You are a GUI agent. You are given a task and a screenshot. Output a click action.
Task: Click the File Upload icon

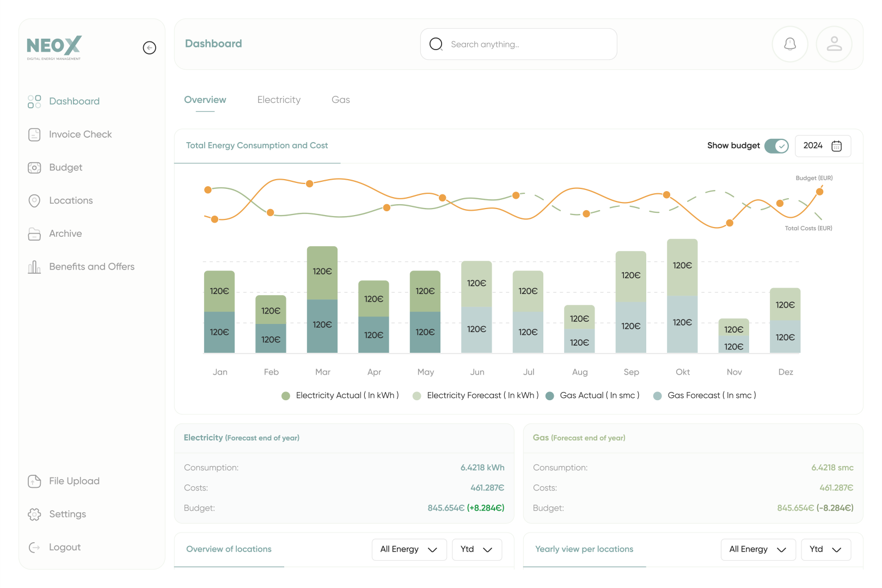(x=34, y=481)
